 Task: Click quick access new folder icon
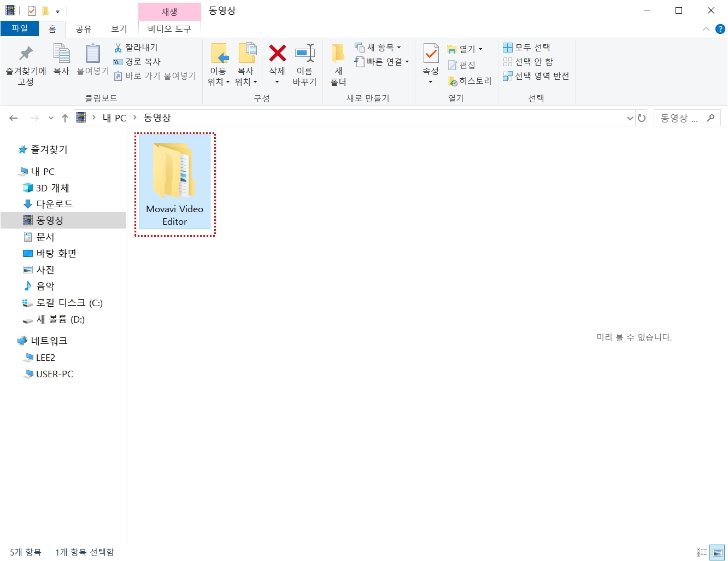coord(45,11)
